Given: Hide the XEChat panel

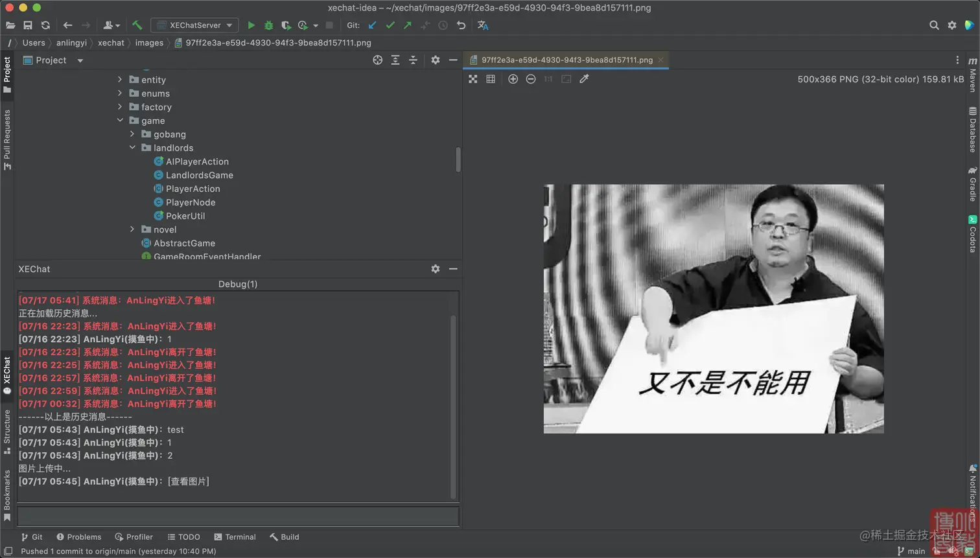Looking at the screenshot, I should click(453, 268).
